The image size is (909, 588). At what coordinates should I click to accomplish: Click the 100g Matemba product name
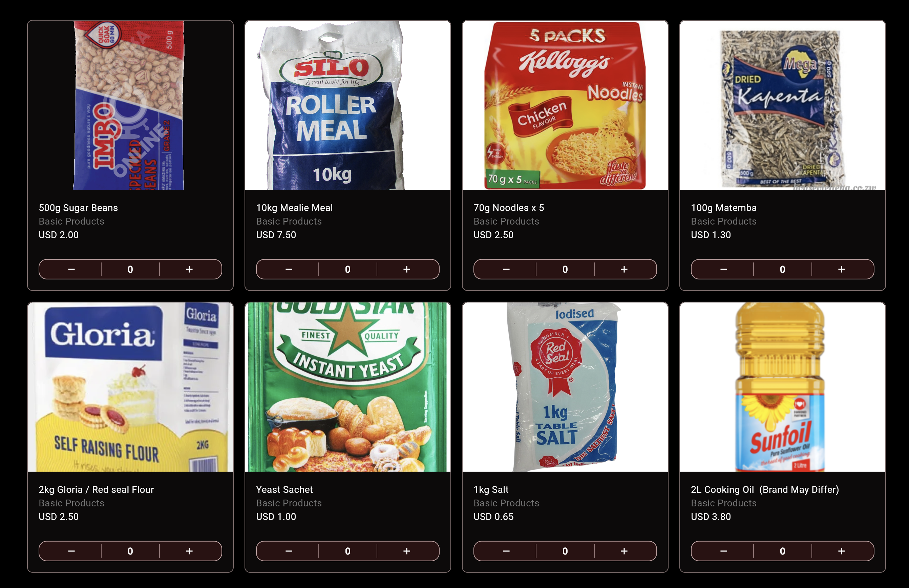(x=723, y=208)
